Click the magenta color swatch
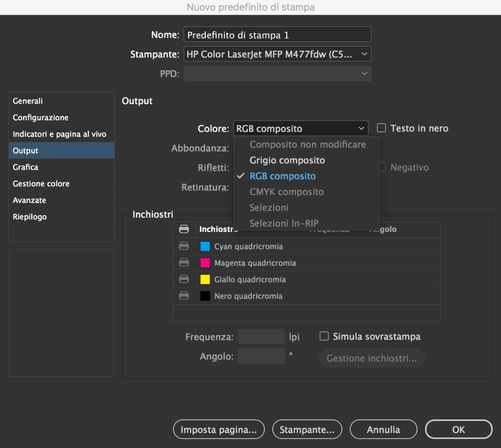The height and width of the screenshot is (448, 501). click(x=205, y=263)
